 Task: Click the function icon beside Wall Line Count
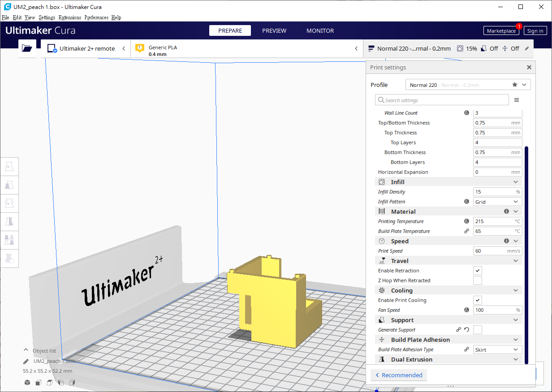tap(466, 113)
